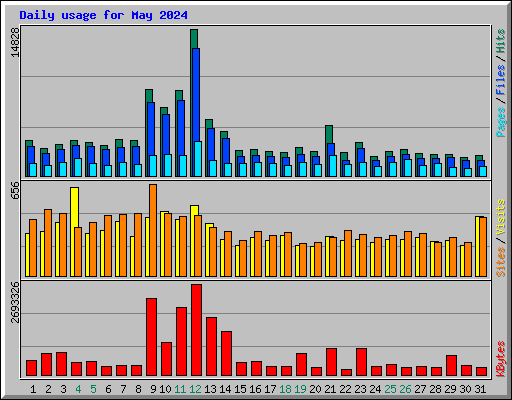Click day 27 on the x-axis
The width and height of the screenshot is (512, 400).
coord(420,389)
